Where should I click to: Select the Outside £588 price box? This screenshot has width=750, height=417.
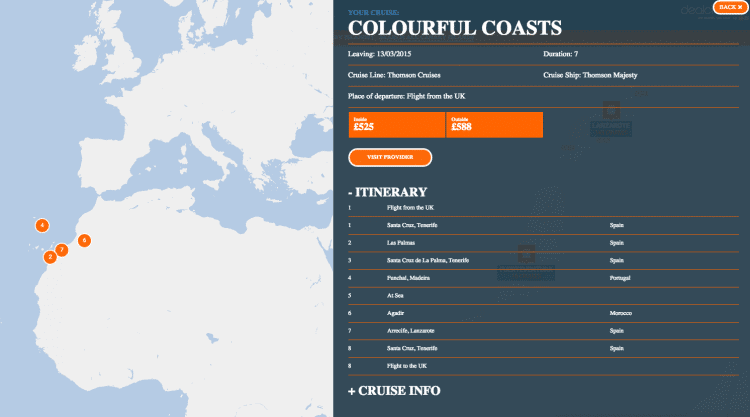(x=494, y=125)
